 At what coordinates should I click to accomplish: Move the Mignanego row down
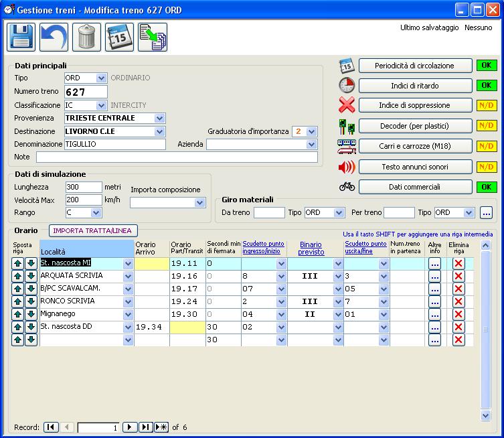tap(31, 314)
